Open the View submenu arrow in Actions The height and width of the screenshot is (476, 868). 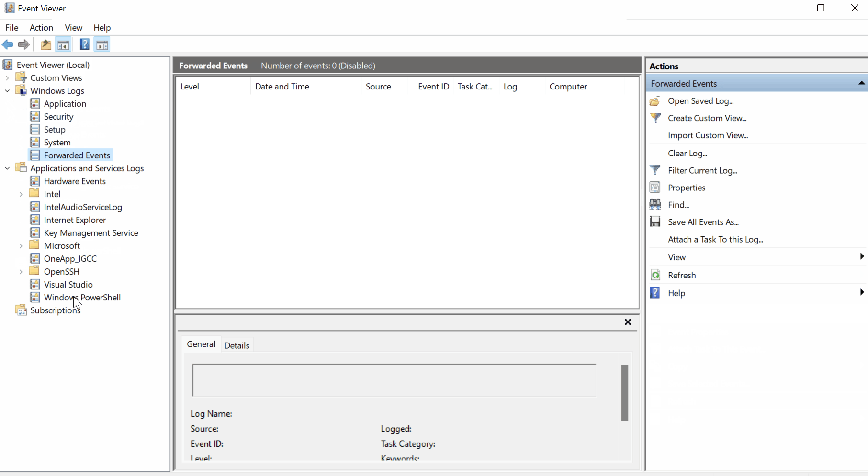[862, 256]
